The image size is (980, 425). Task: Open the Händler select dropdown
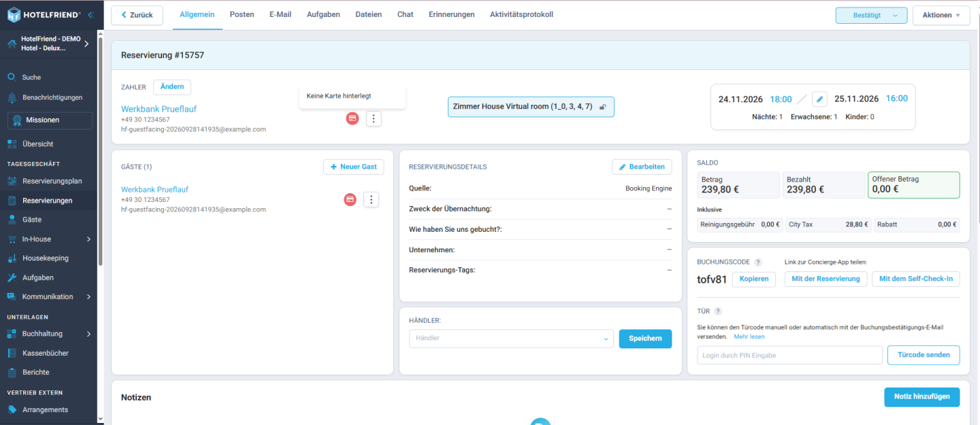pos(511,339)
